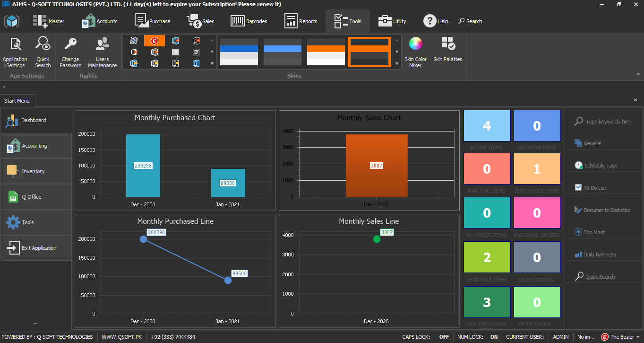The height and width of the screenshot is (343, 644).
Task: Open the Dead Purchase Items tile
Action: [x=487, y=302]
